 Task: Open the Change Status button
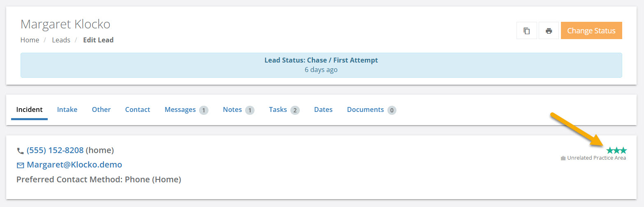click(x=591, y=30)
